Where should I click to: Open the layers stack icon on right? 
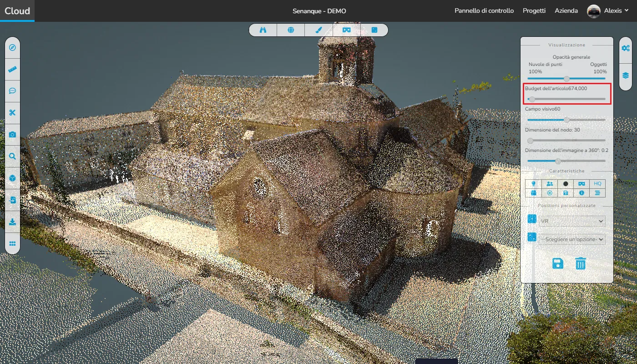coord(626,76)
